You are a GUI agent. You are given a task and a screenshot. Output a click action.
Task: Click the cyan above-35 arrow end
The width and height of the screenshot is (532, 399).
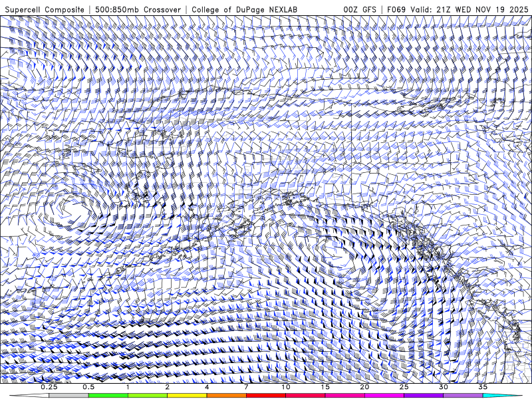tap(503, 396)
